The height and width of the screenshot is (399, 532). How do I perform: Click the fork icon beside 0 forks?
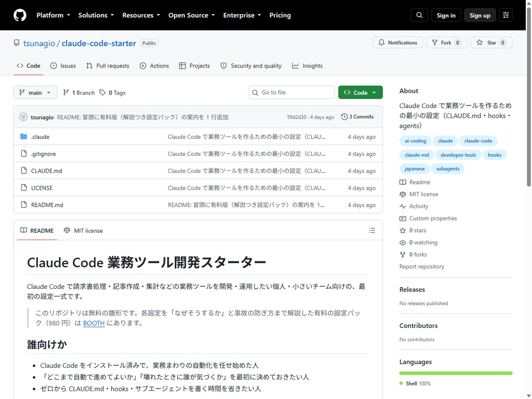(x=403, y=255)
